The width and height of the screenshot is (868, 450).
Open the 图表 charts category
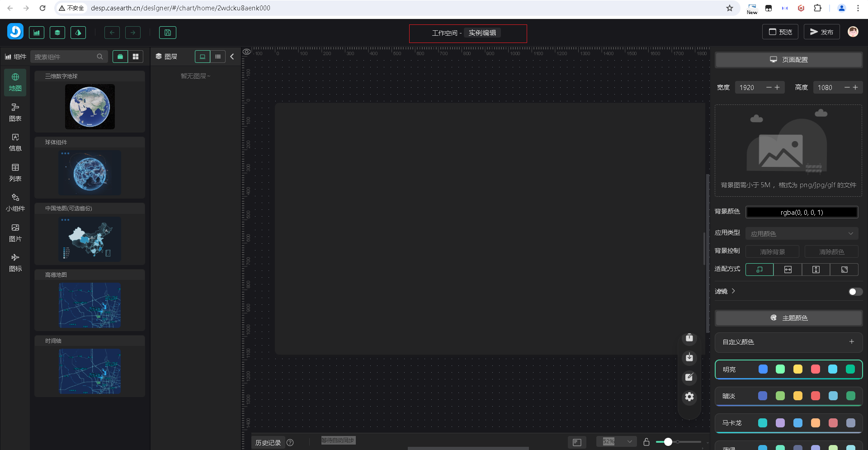pyautogui.click(x=15, y=112)
